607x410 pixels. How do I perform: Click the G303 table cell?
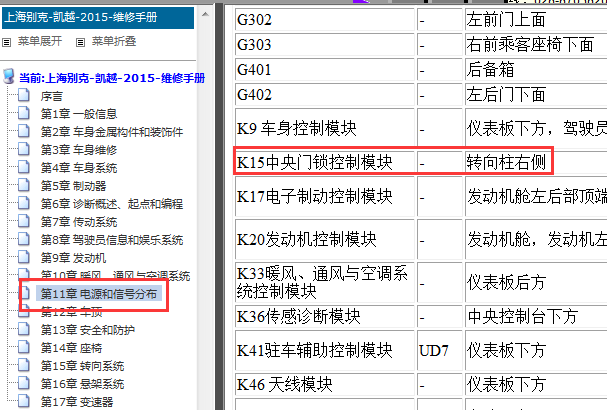(x=324, y=45)
